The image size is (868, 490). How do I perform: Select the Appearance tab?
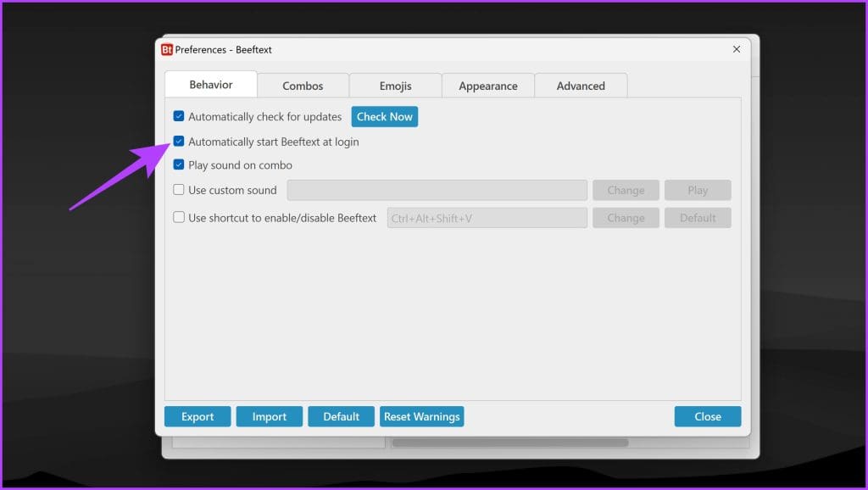point(488,86)
